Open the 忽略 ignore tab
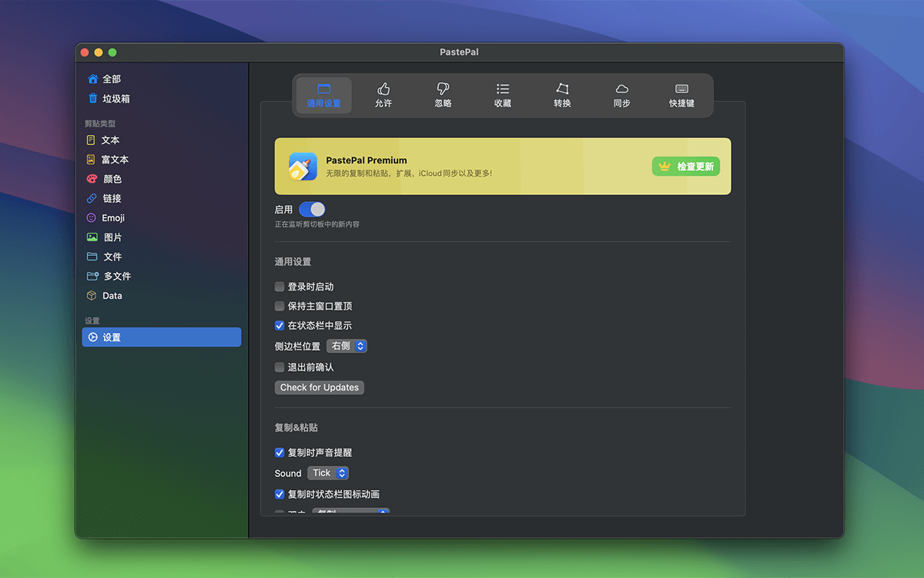924x578 pixels. (443, 96)
